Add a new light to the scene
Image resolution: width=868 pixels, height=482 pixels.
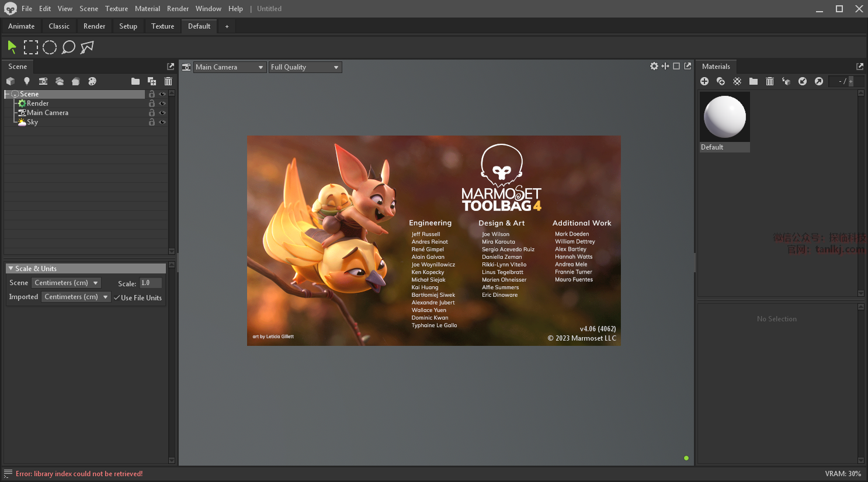(x=26, y=81)
